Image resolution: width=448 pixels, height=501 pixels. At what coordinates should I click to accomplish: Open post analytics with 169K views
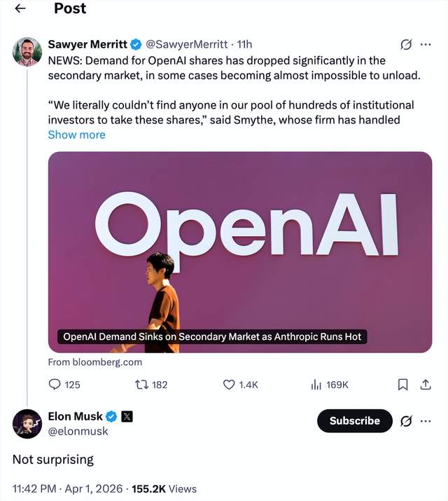tap(316, 384)
